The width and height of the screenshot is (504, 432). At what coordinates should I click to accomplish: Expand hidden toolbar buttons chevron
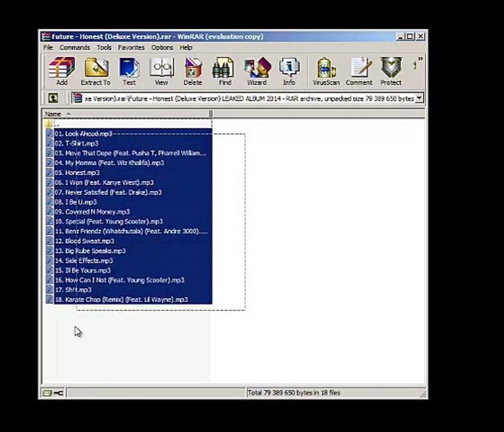(x=420, y=59)
